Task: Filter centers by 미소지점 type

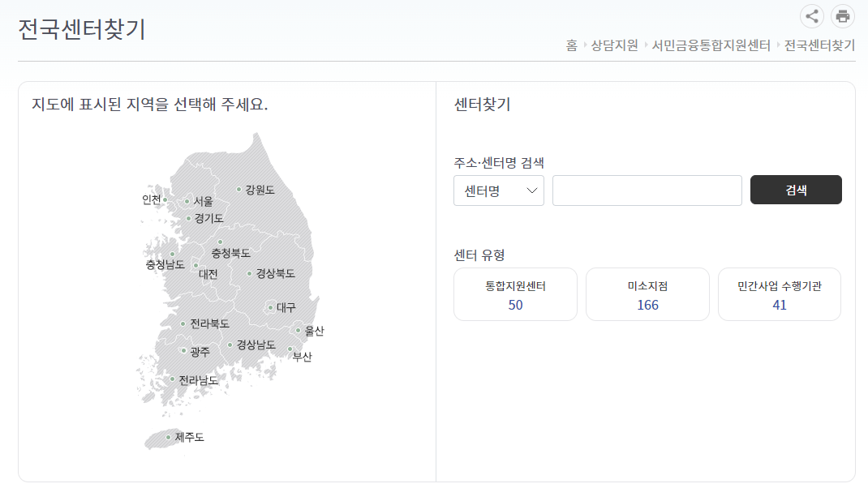Action: 647,294
